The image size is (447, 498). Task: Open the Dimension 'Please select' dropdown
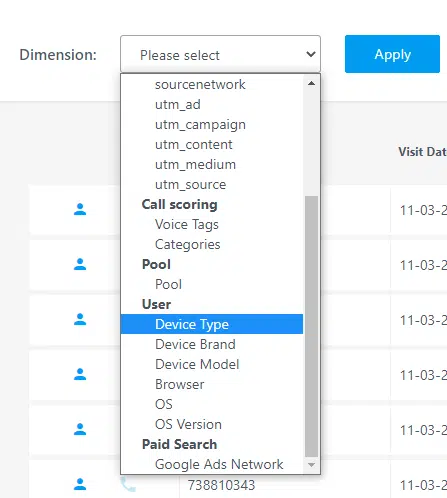pyautogui.click(x=220, y=54)
